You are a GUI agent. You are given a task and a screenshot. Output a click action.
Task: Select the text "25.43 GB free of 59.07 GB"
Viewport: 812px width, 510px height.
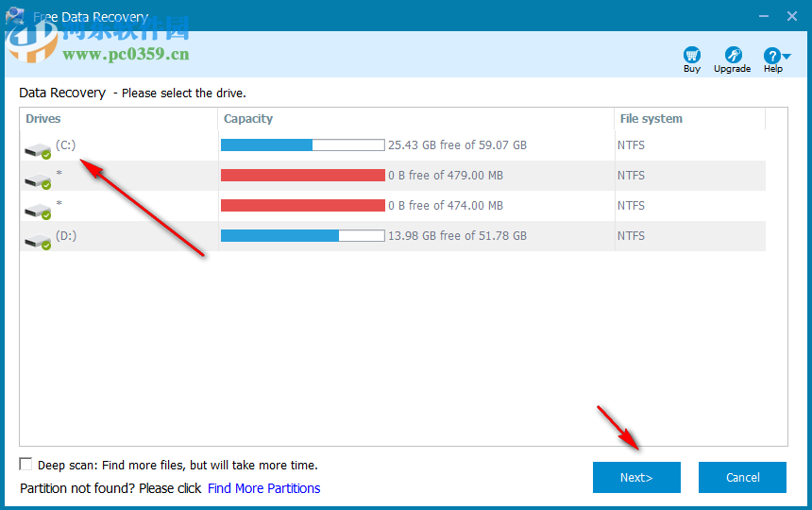[457, 145]
